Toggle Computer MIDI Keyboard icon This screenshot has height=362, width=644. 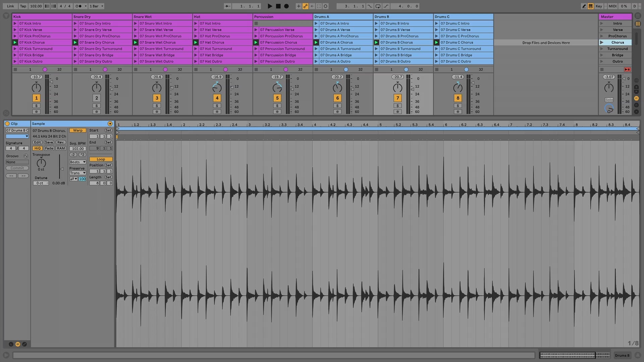[591, 6]
